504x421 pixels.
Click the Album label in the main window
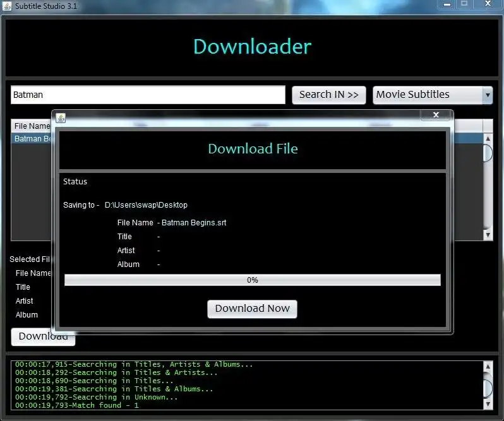coord(27,315)
